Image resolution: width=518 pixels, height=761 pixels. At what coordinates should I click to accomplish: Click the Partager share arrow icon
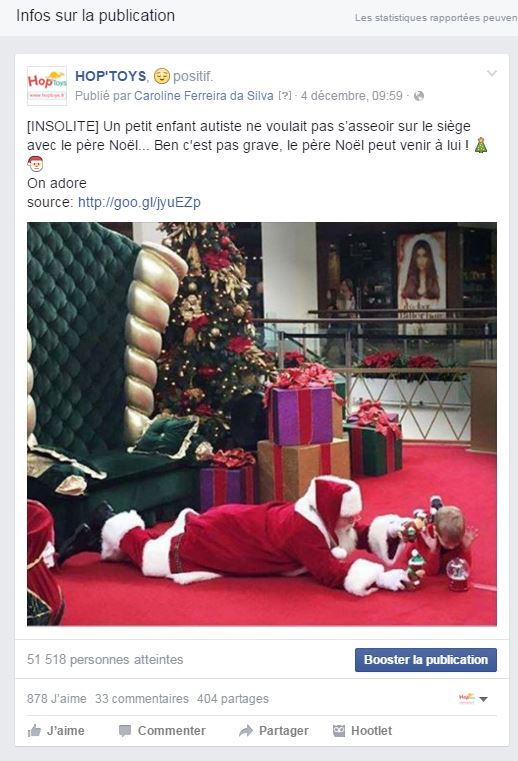pyautogui.click(x=246, y=730)
